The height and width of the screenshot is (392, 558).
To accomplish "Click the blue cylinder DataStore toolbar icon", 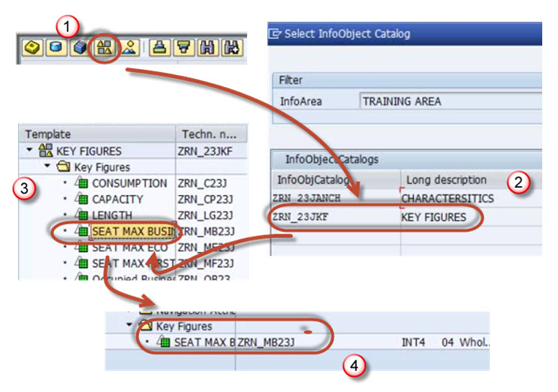I will [x=56, y=47].
